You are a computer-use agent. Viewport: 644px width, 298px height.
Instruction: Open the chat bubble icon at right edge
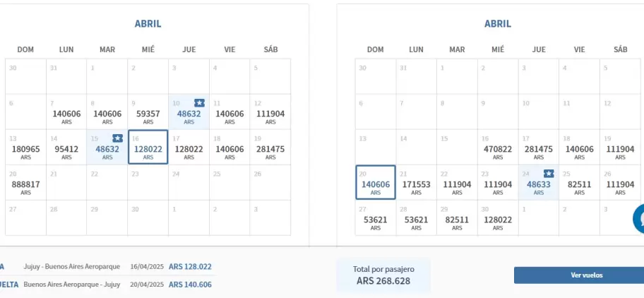point(639,219)
